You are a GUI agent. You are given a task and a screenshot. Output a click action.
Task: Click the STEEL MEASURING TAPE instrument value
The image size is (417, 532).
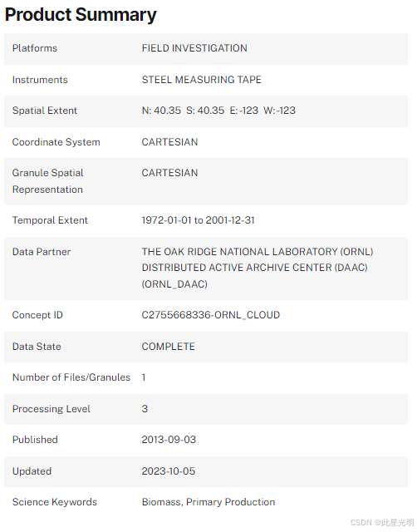point(201,80)
